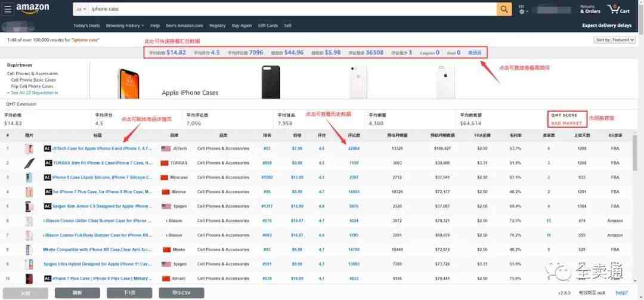
Task: Click price $19.97 in i-Blason Glitter row
Action: [x=297, y=221]
